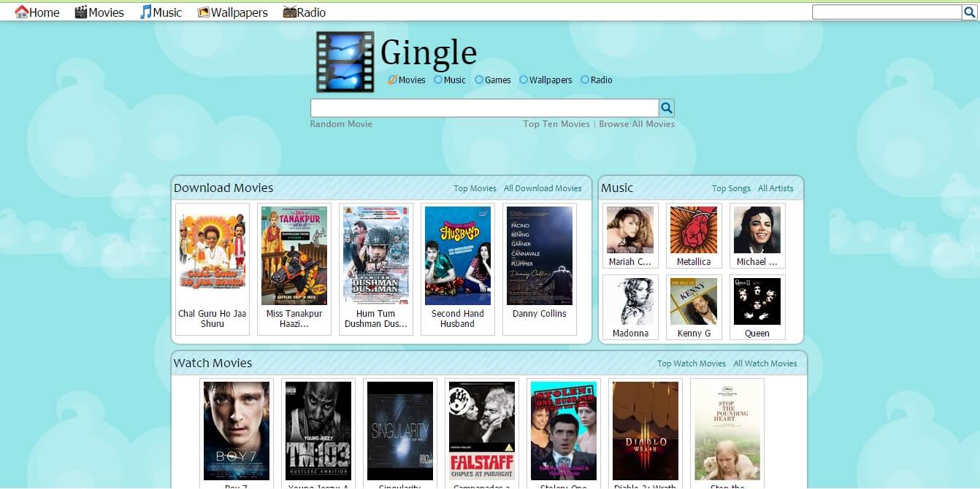Click the Random Movie link
Screen dimensions: 980x489
pos(341,124)
